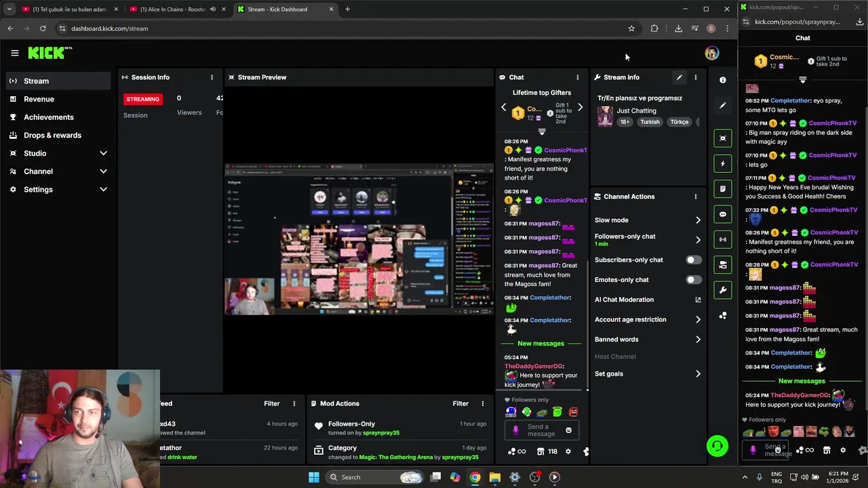
Task: Filter the Mod Actions list
Action: coord(460,403)
